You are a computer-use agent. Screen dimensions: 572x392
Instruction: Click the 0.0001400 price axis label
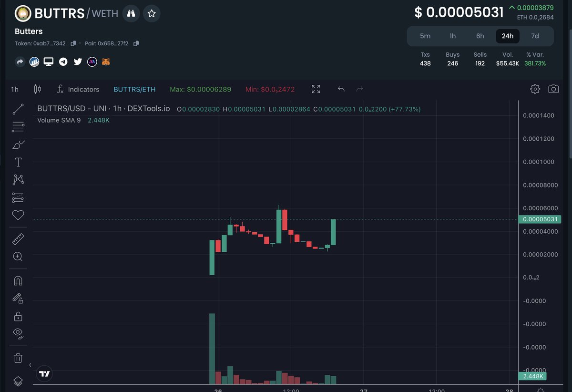(538, 115)
